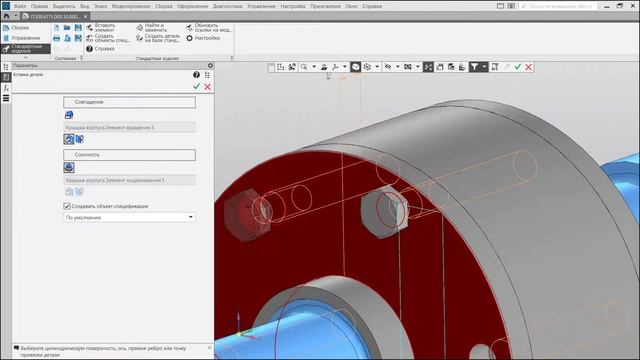Close the hint message at bottom of panel
Image resolution: width=640 pixels, height=360 pixels.
(209, 348)
